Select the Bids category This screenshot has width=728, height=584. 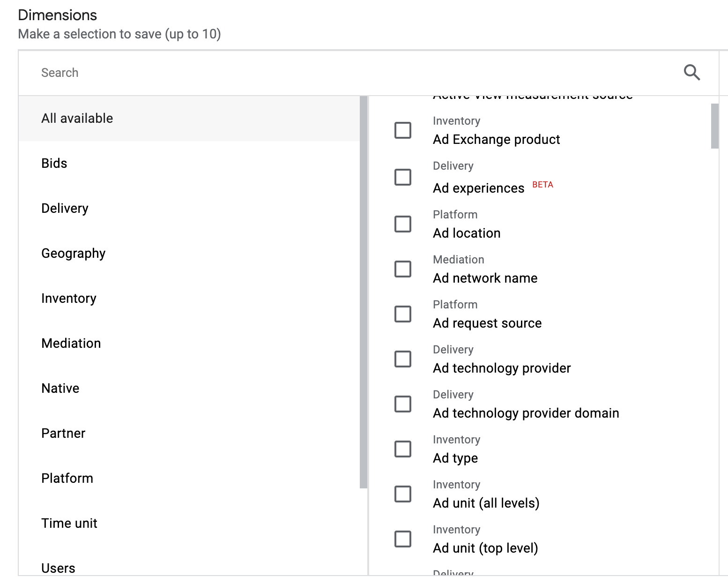pos(54,163)
